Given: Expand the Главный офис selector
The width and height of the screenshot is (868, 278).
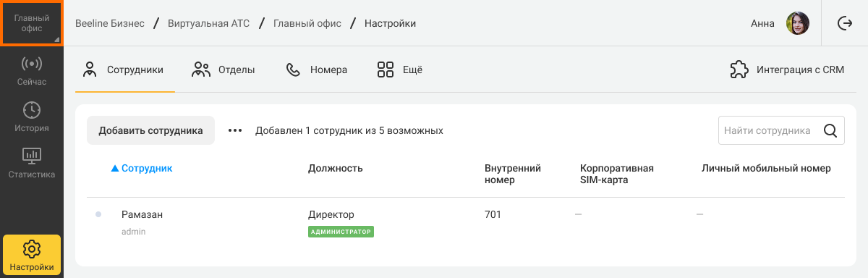Looking at the screenshot, I should pos(32,23).
